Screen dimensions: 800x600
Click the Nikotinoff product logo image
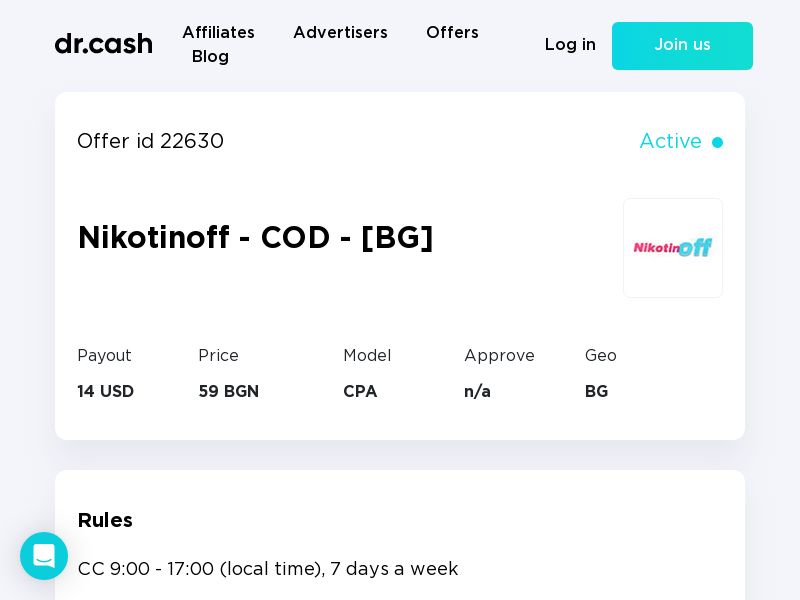click(x=672, y=248)
